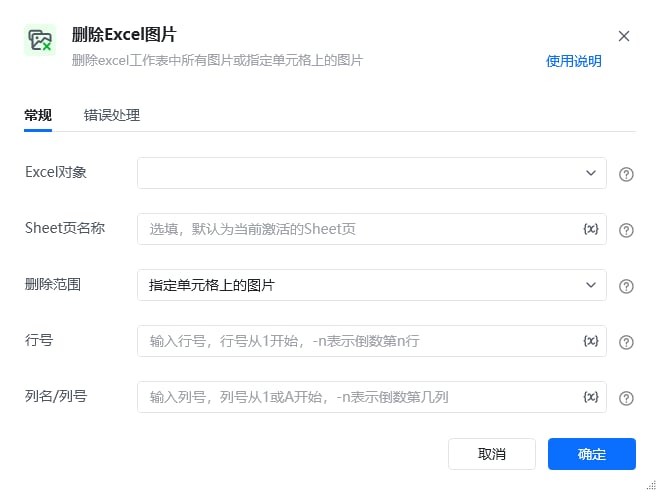Open the 删除范围 dropdown
The height and width of the screenshot is (494, 660).
tap(372, 285)
